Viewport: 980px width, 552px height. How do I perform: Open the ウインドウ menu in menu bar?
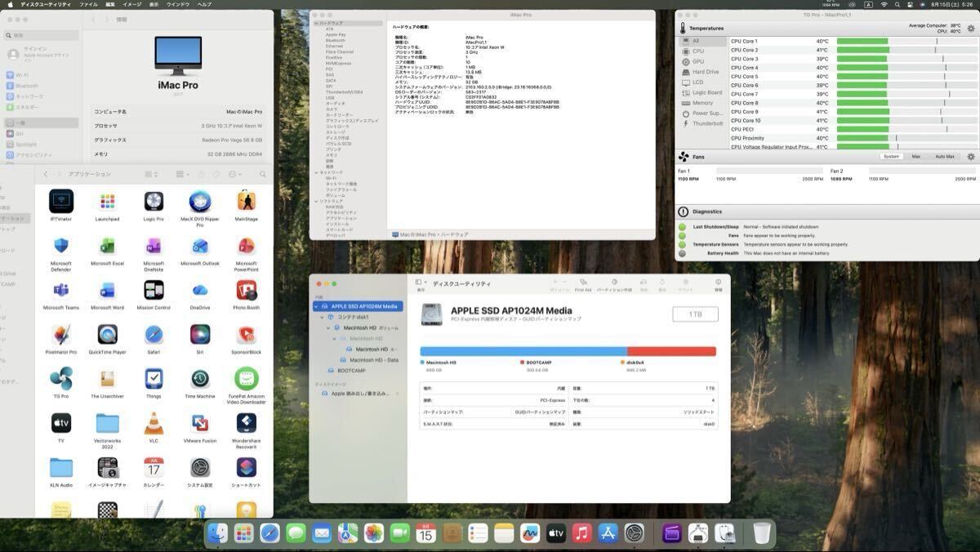(178, 4)
